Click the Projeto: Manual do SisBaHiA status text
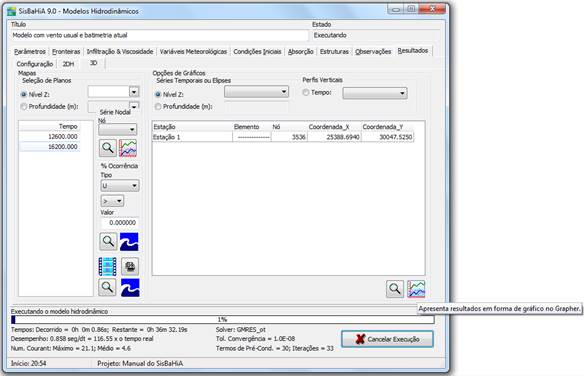 (140, 363)
